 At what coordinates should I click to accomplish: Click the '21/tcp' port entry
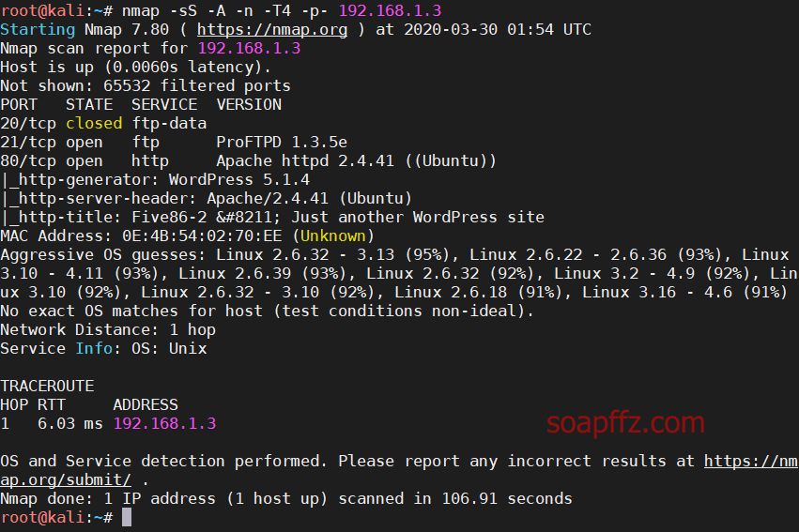point(28,142)
